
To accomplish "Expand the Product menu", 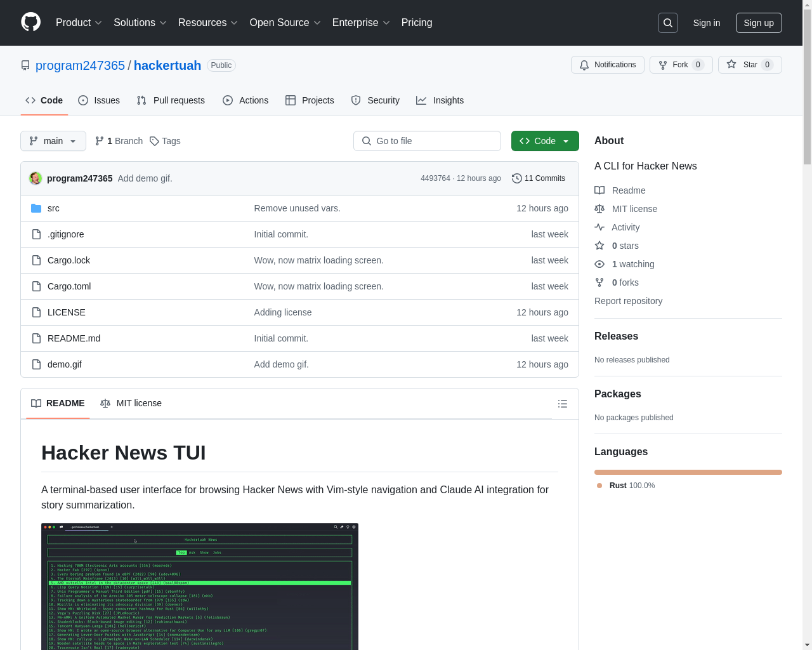I will click(x=79, y=22).
